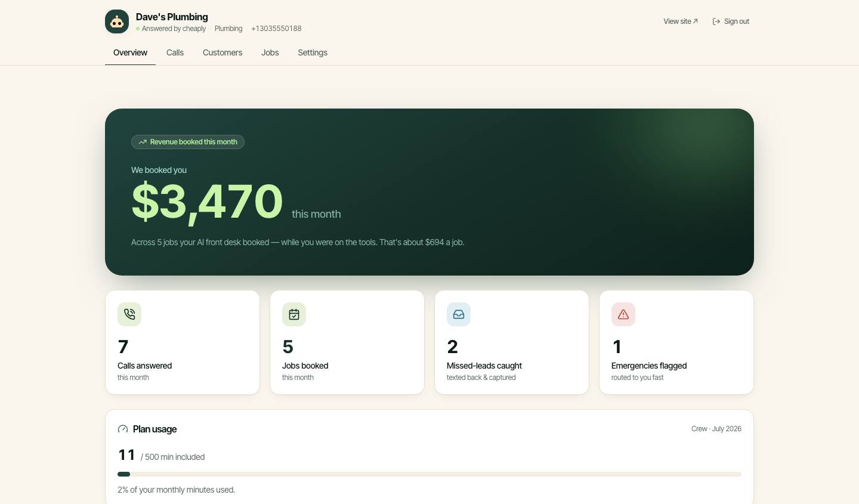The height and width of the screenshot is (504, 859).
Task: Click the texted back & captured caption
Action: coord(481,378)
